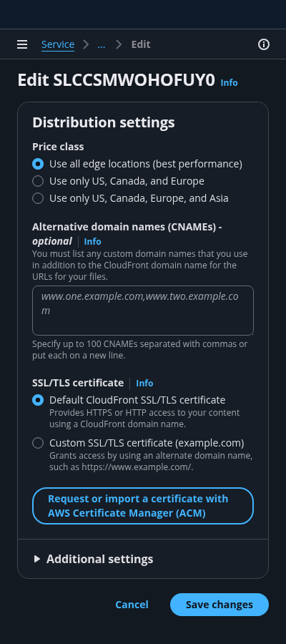
Task: Open Info link for Alternative domain names
Action: [x=92, y=242]
